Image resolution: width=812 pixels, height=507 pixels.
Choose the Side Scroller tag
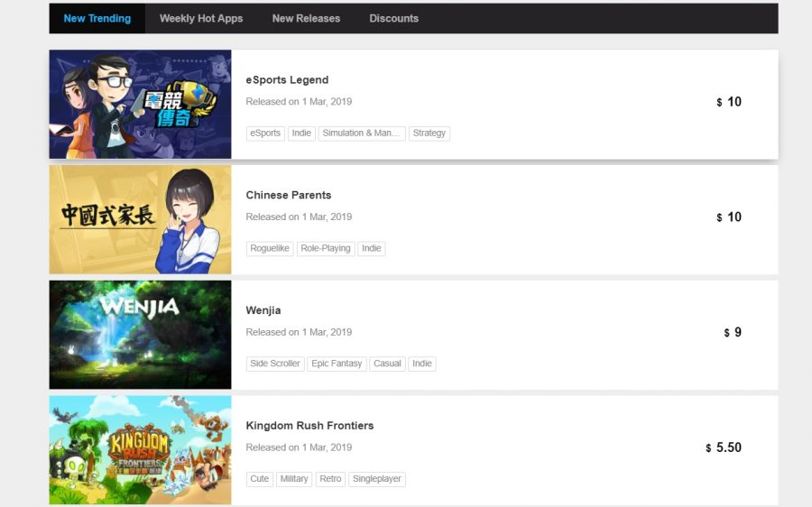coord(275,364)
